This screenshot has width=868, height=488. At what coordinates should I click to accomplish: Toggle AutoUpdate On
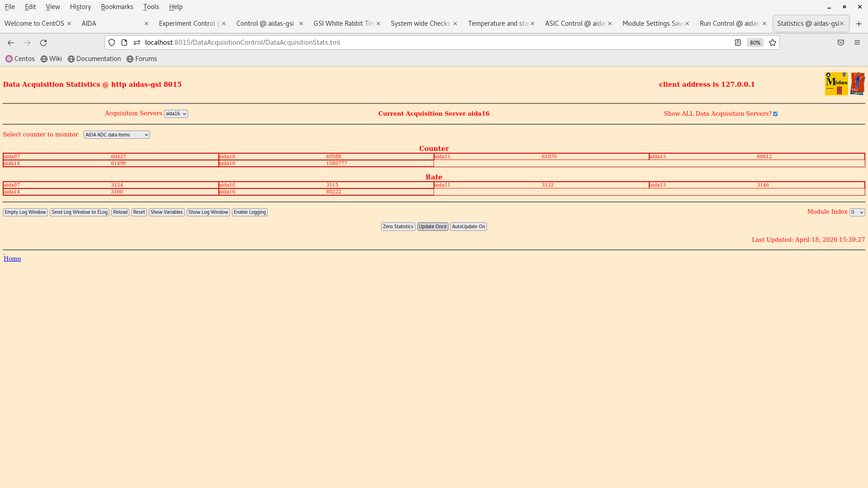pyautogui.click(x=468, y=226)
